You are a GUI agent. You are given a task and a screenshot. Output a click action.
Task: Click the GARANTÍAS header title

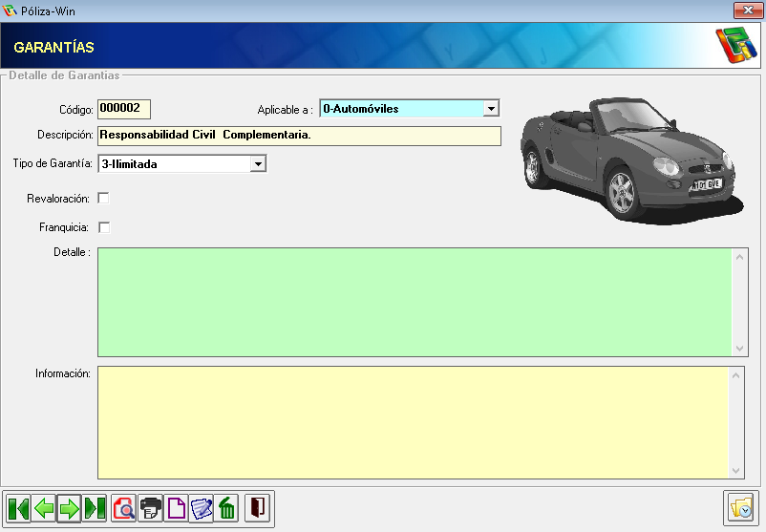pos(53,48)
